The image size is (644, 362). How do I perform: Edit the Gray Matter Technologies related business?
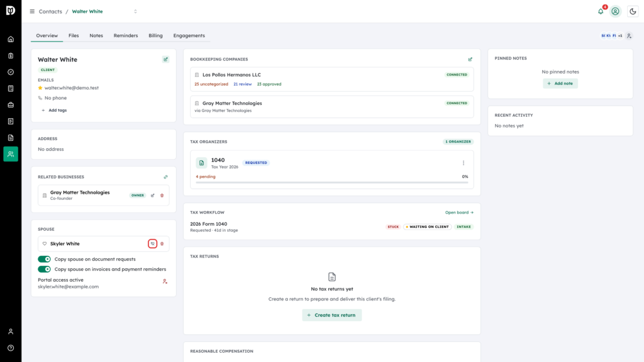152,195
